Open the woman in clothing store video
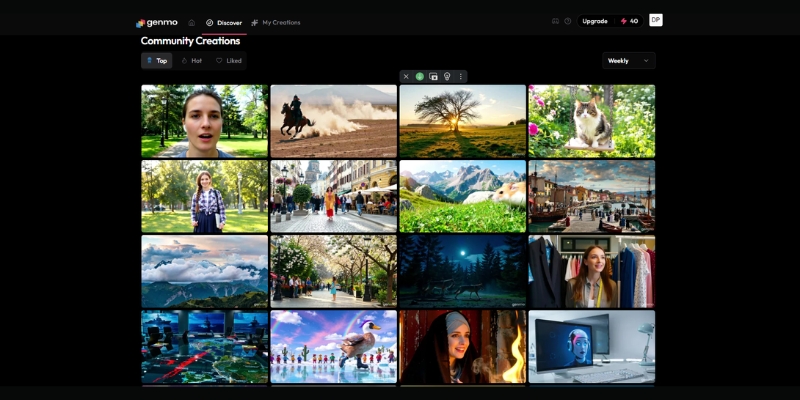 [x=592, y=271]
